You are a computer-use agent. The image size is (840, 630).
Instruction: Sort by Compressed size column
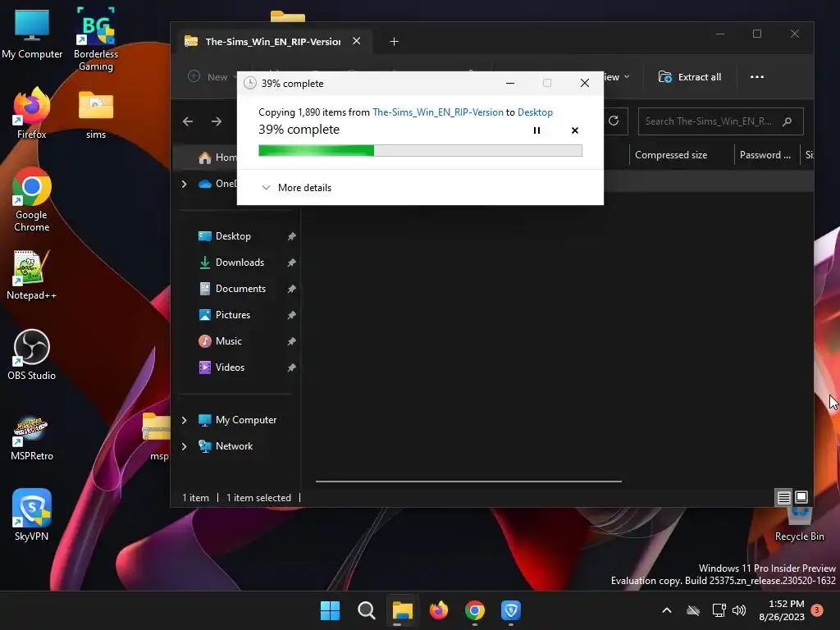pyautogui.click(x=671, y=155)
